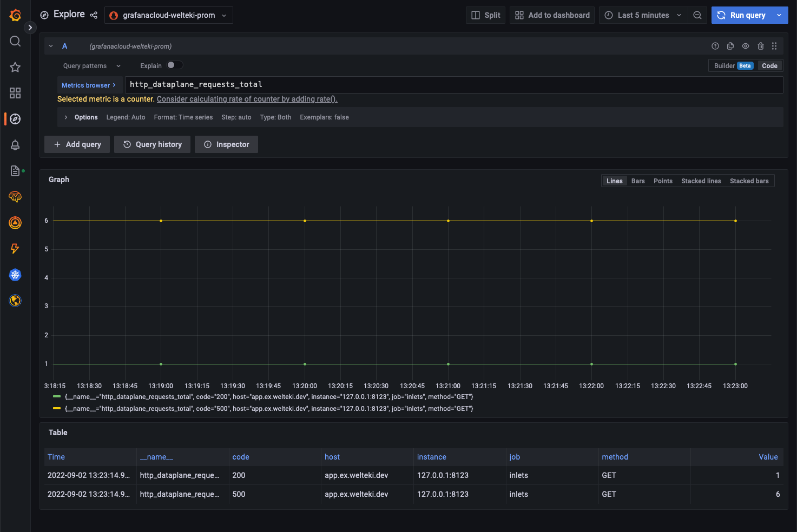Sort the table by the __name__ column
This screenshot has width=797, height=532.
point(156,457)
